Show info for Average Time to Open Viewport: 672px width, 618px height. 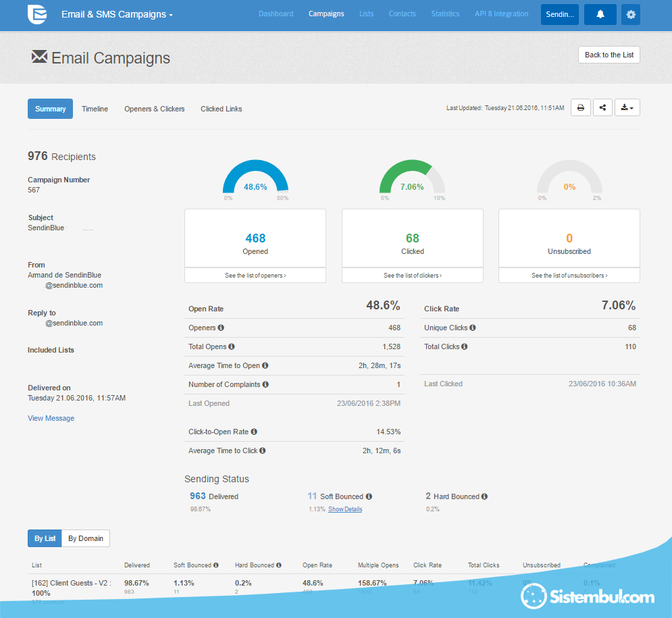(x=265, y=365)
